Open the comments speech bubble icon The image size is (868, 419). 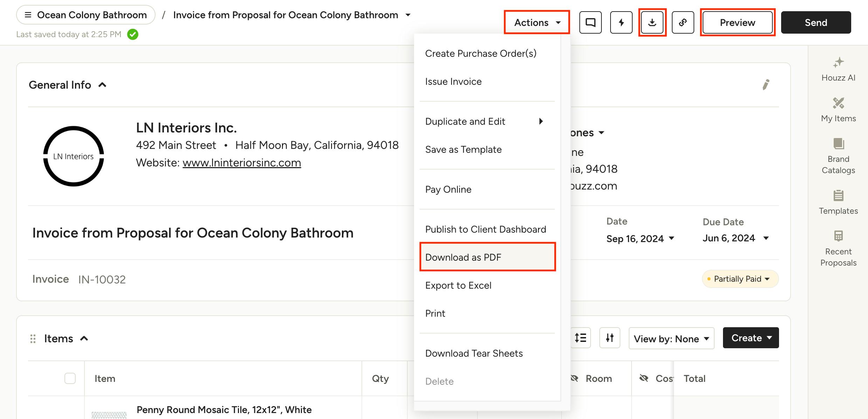click(x=590, y=22)
